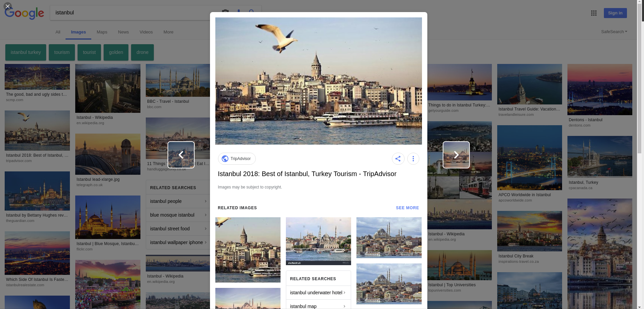Open Istanbul | Top Universities thumbnail

[x=459, y=265]
